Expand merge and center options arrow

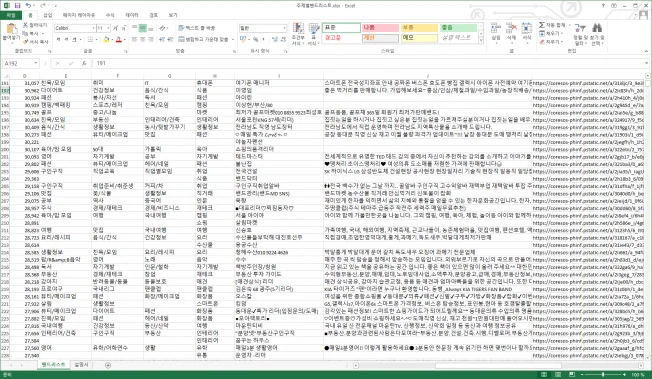pyautogui.click(x=232, y=40)
